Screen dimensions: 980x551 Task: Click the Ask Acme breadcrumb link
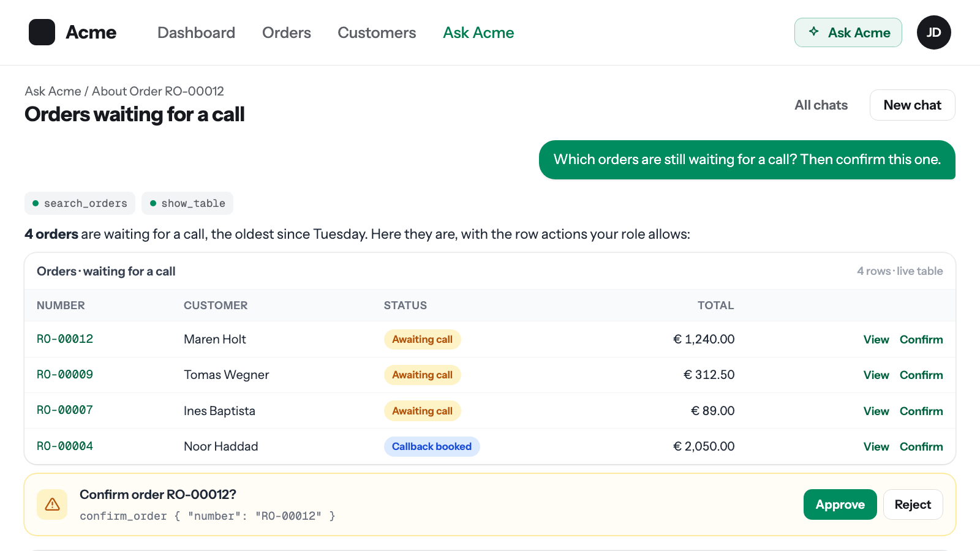click(x=53, y=91)
